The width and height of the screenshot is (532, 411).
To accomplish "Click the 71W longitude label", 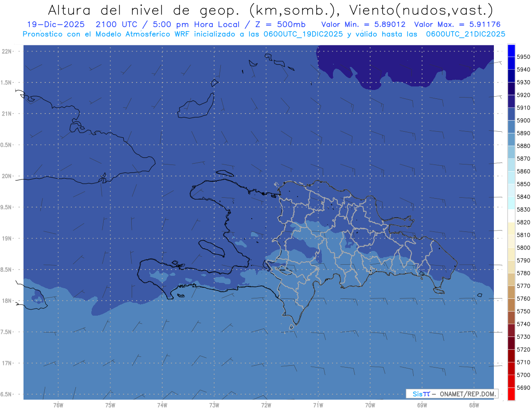I will (x=318, y=405).
